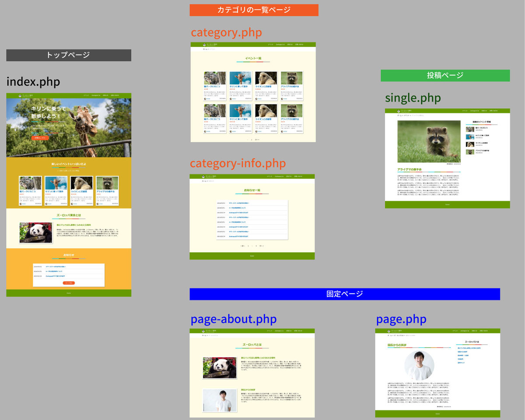The image size is (525, 420).
Task: Click the panda logo on the page-about.php header
Action: (203, 331)
